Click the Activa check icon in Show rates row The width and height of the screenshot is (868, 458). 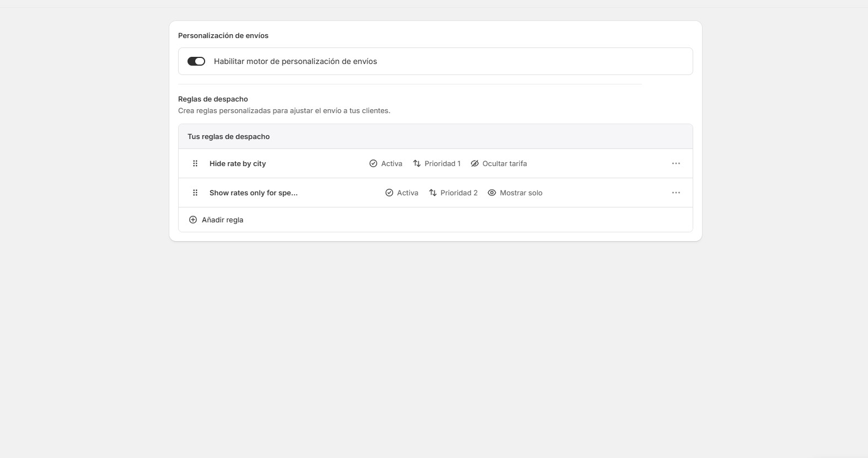(389, 193)
